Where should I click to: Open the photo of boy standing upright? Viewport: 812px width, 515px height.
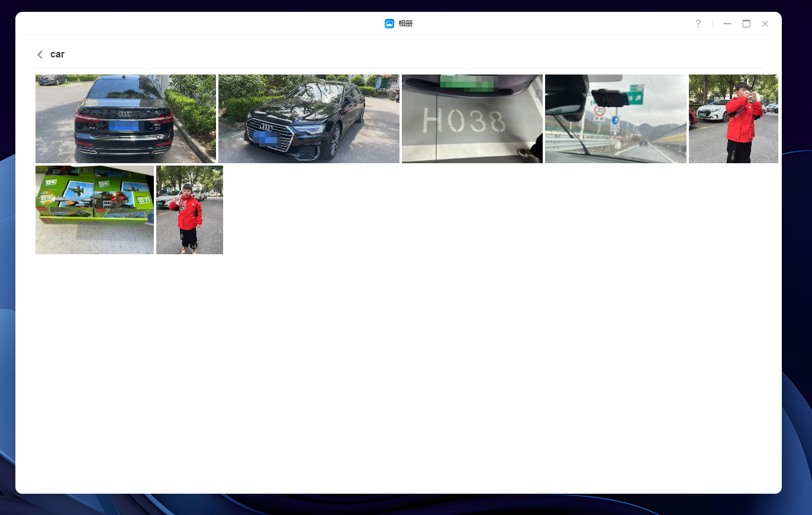tap(189, 209)
